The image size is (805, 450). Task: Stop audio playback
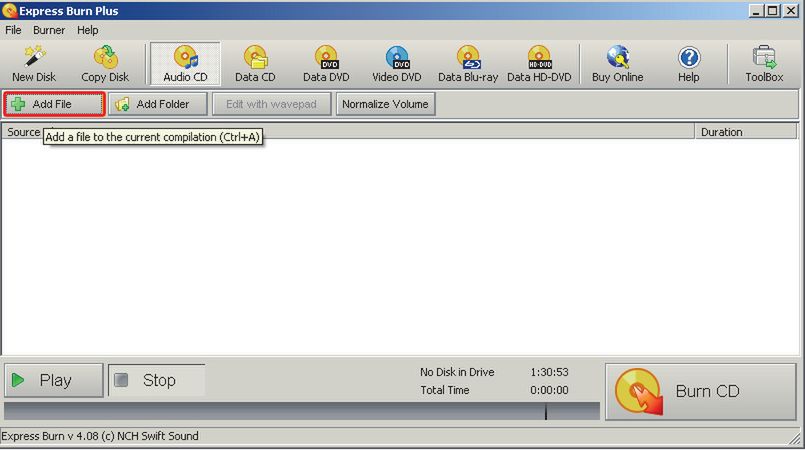tap(157, 380)
